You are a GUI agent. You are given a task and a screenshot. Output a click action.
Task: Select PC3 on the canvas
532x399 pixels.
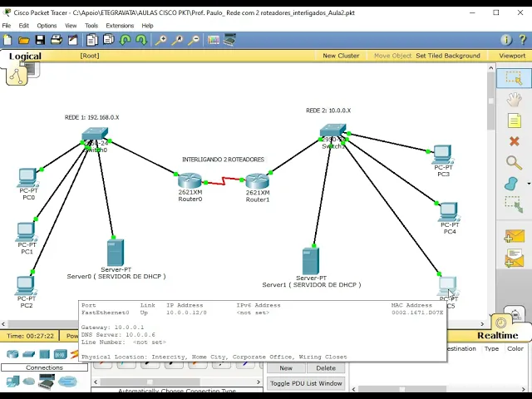pos(443,155)
